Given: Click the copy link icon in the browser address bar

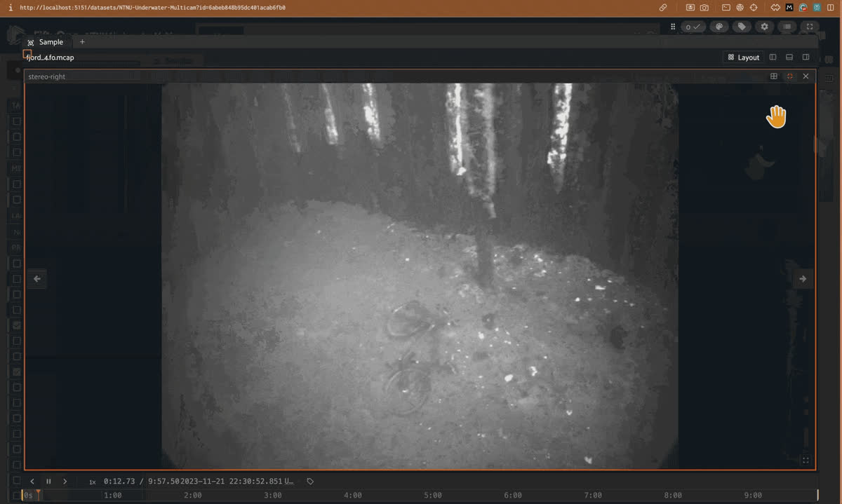Looking at the screenshot, I should (663, 7).
